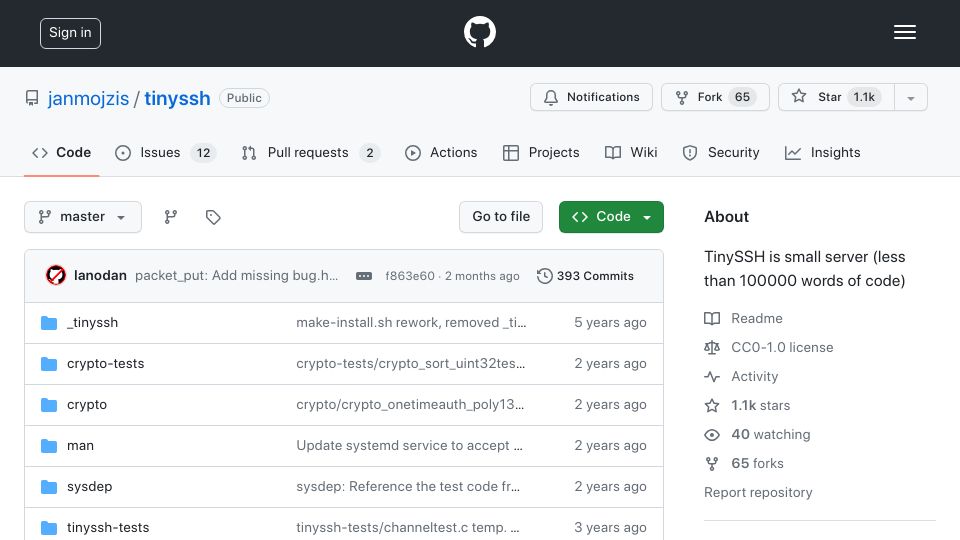Open the lanodan author link
Viewport: 960px width, 540px height.
pyautogui.click(x=100, y=276)
